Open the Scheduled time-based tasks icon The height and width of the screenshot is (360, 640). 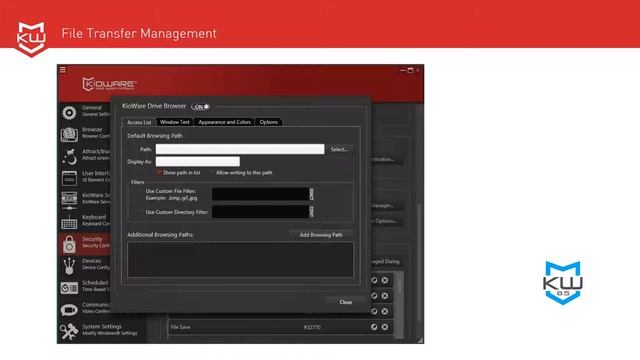69,288
